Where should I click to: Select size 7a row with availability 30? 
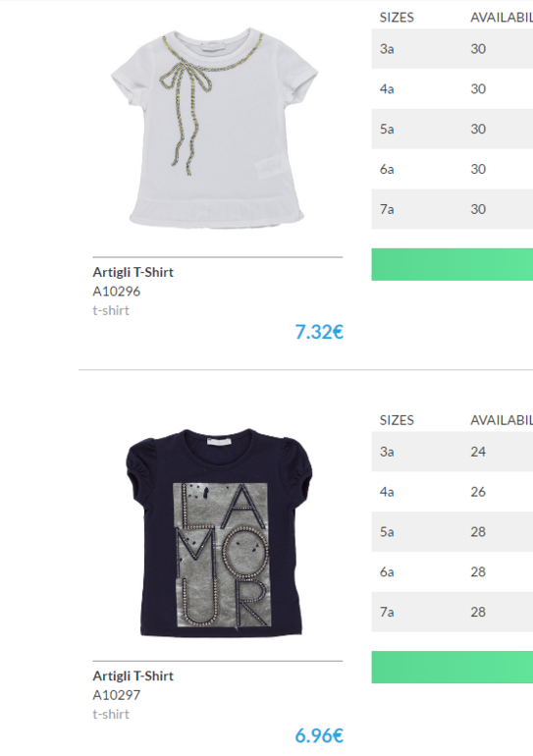pyautogui.click(x=453, y=209)
